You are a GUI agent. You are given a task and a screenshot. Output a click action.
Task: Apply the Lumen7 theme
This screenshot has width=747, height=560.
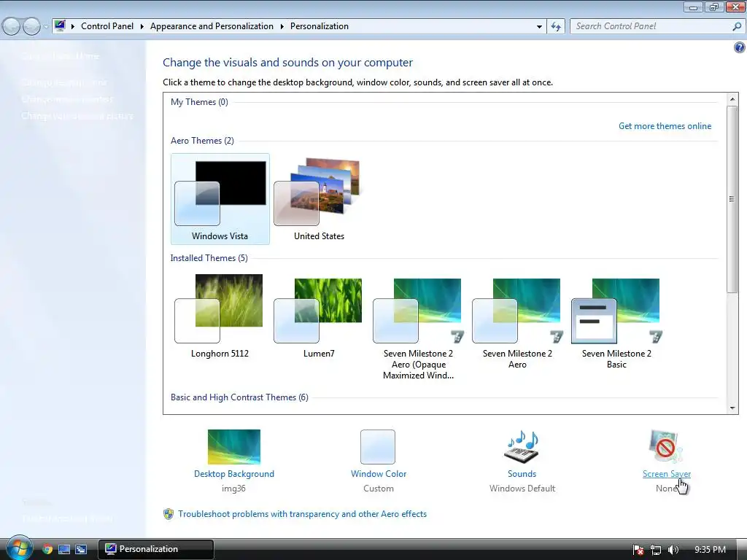319,316
